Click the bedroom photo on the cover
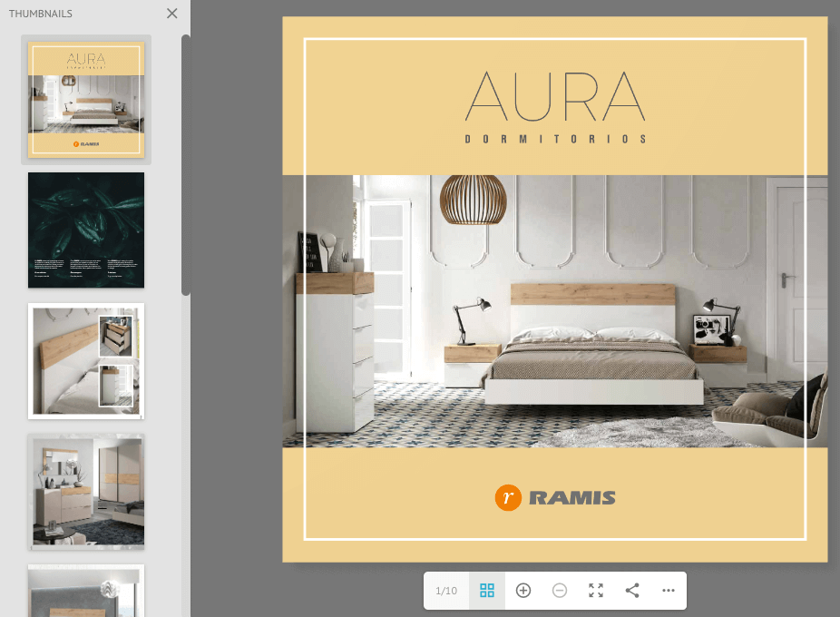The height and width of the screenshot is (617, 840). click(x=554, y=311)
